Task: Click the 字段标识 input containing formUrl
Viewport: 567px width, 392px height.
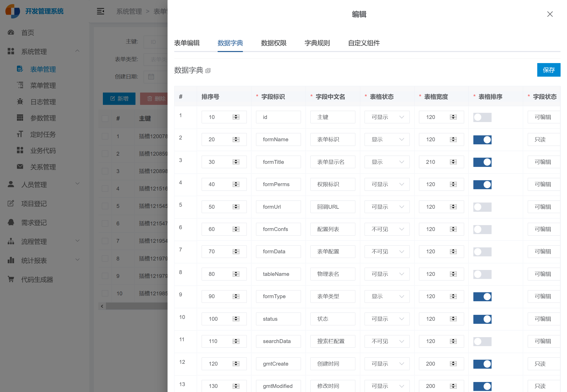Action: (x=278, y=207)
